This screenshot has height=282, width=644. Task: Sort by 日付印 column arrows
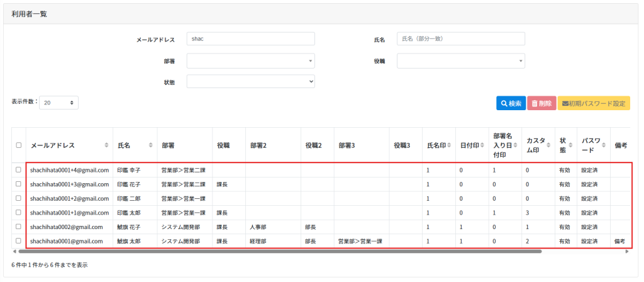coord(482,145)
